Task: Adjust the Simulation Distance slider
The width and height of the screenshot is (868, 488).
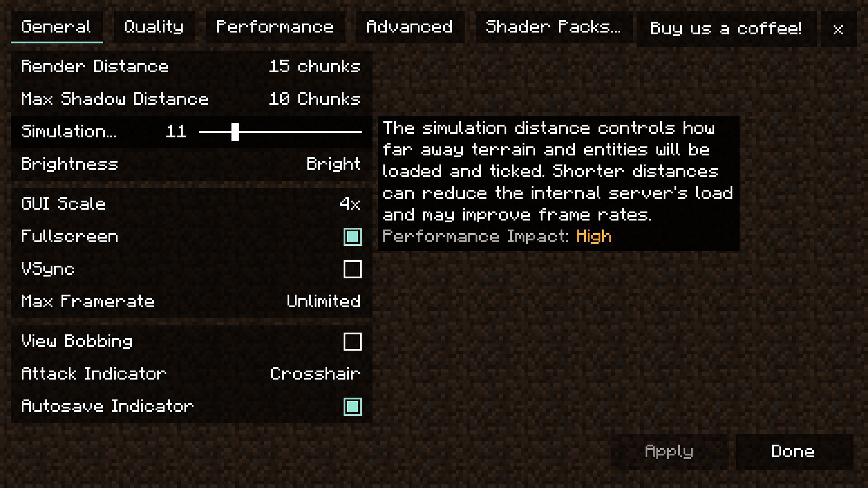Action: click(x=234, y=131)
